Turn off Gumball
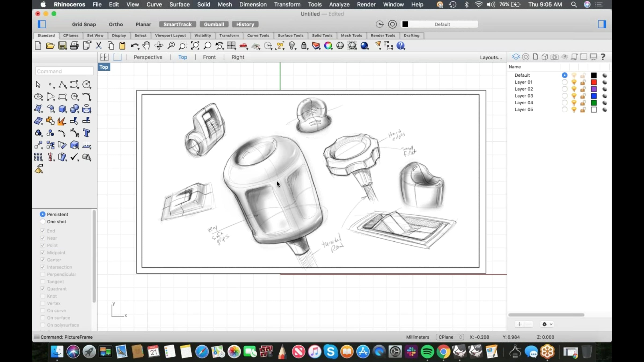644x362 pixels. point(214,24)
